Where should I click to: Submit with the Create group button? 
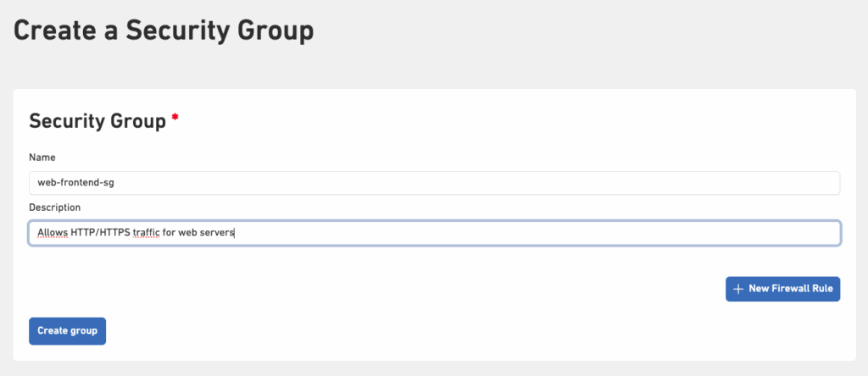tap(67, 330)
